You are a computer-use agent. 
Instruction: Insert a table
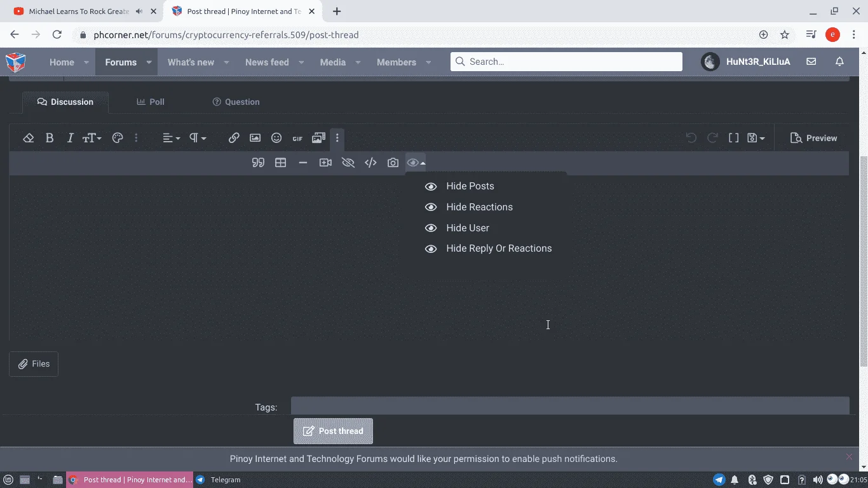(x=280, y=163)
